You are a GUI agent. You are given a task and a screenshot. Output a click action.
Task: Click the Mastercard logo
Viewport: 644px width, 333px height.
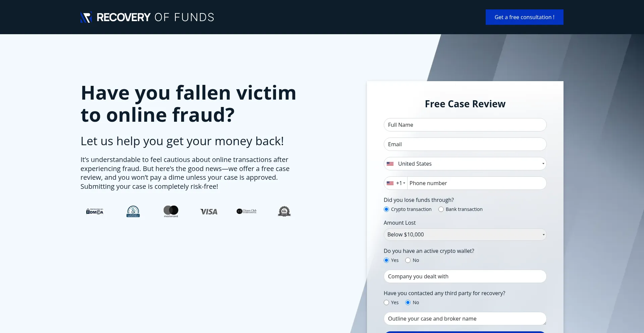pos(171,211)
